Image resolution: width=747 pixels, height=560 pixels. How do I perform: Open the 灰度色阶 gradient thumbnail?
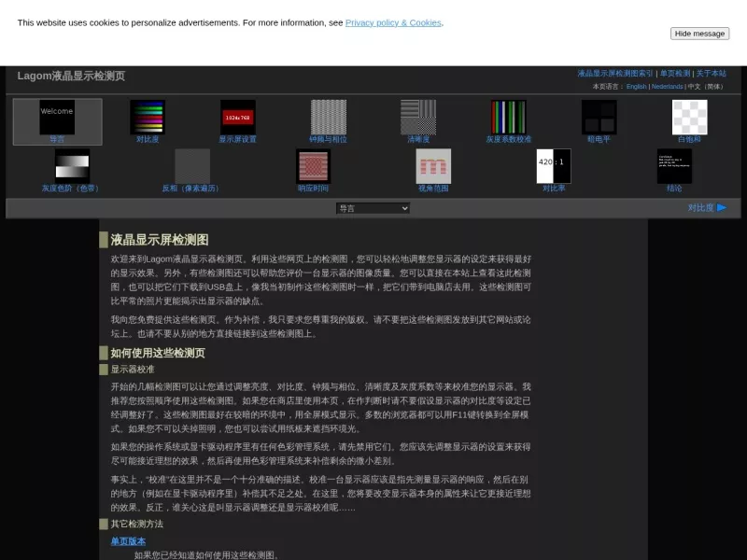tap(72, 166)
